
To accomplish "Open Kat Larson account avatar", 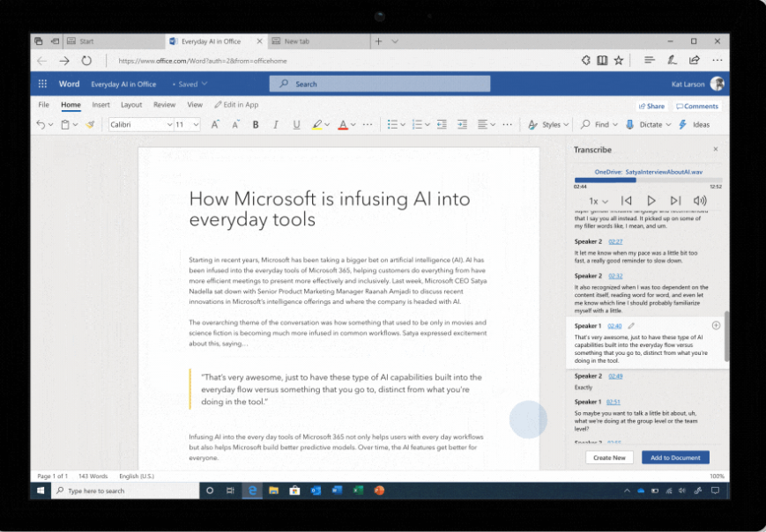I will pyautogui.click(x=718, y=84).
